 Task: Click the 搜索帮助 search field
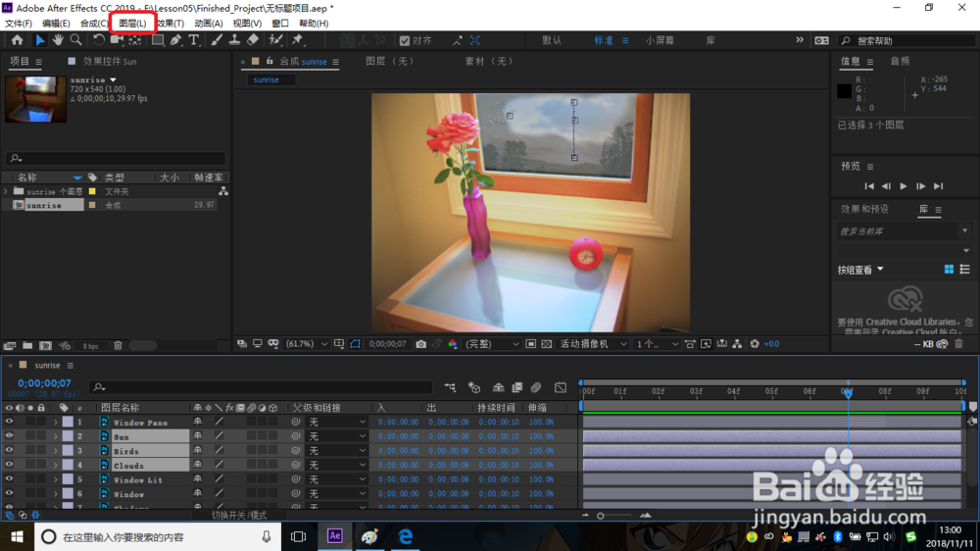[906, 40]
